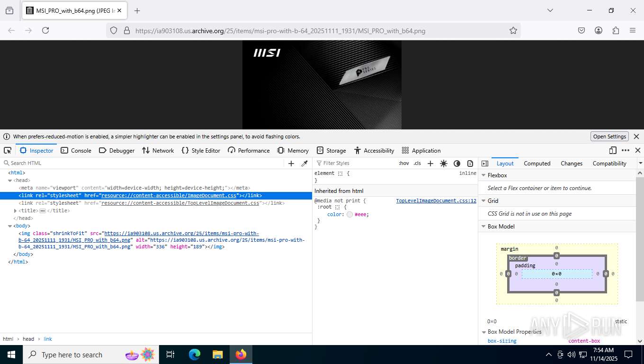Bookmark this page with the star
This screenshot has height=364, width=644.
(513, 30)
